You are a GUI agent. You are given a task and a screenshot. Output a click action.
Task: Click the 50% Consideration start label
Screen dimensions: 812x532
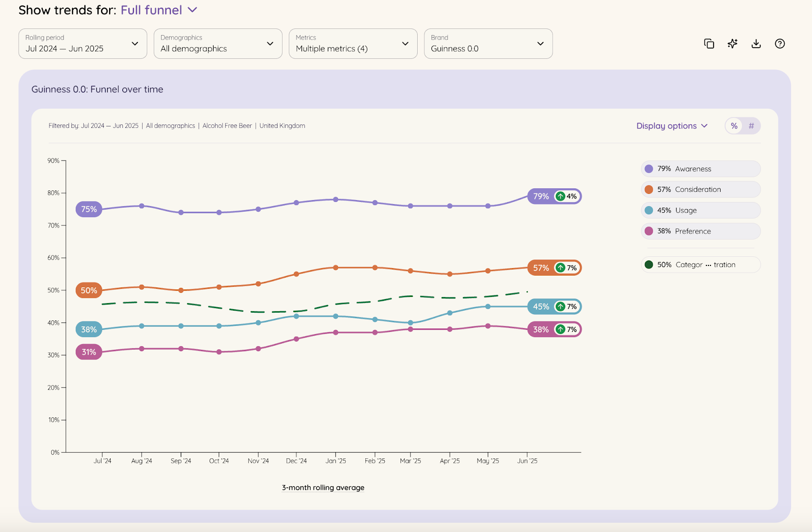tap(89, 290)
